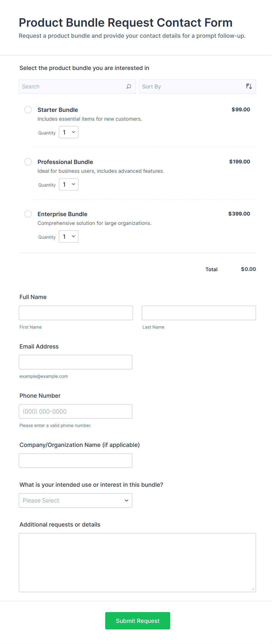Open Professional Bundle quantity dropdown
This screenshot has height=644, width=272.
tap(69, 185)
